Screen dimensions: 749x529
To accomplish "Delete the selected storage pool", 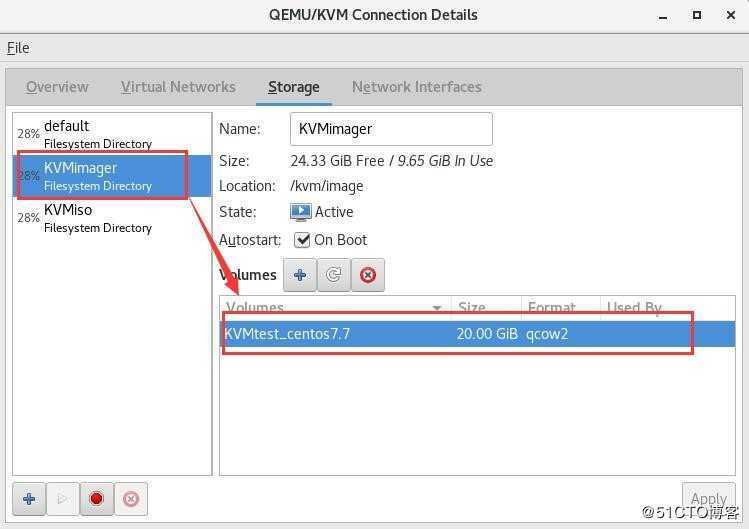I will click(x=131, y=499).
